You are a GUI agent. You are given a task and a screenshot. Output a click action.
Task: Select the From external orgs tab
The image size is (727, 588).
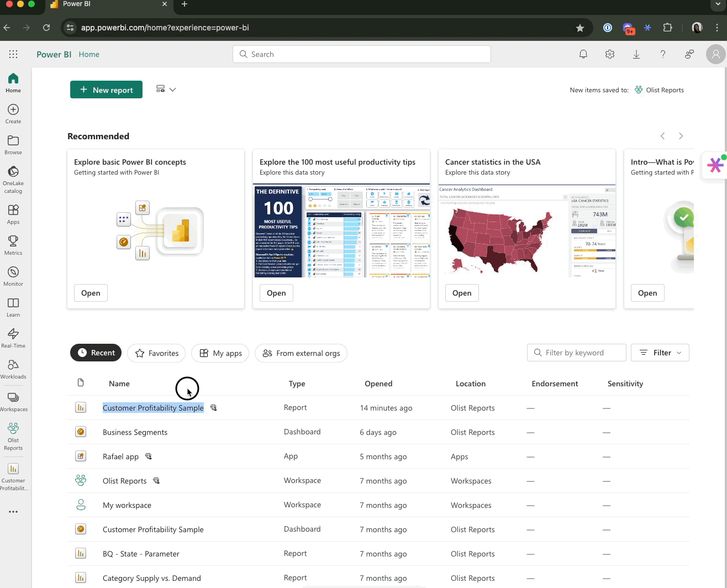pos(301,353)
